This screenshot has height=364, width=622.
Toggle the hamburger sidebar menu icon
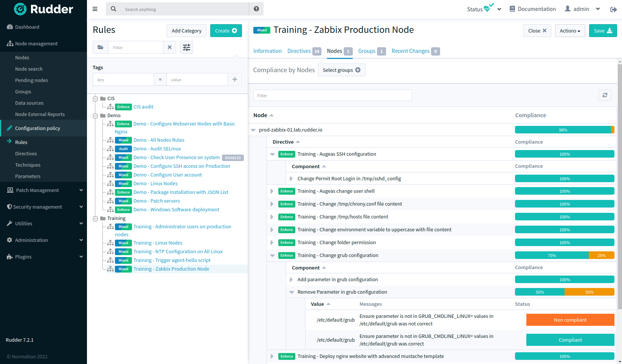coord(95,9)
